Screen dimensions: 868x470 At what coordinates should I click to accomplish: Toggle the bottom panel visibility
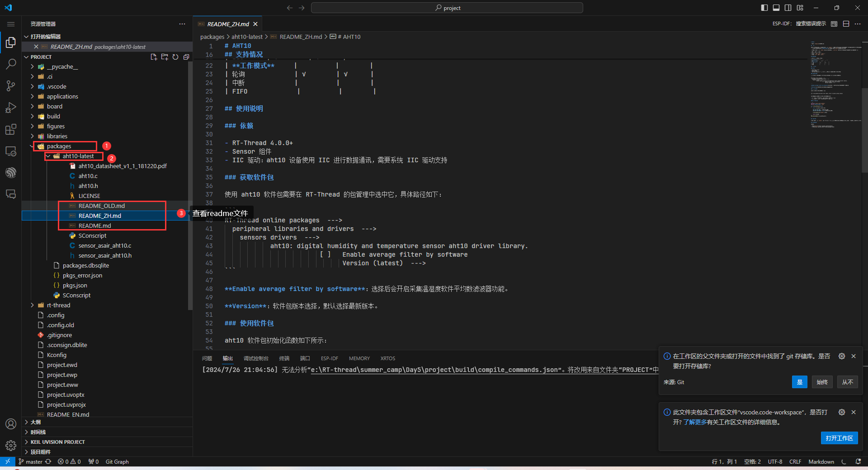(776, 8)
